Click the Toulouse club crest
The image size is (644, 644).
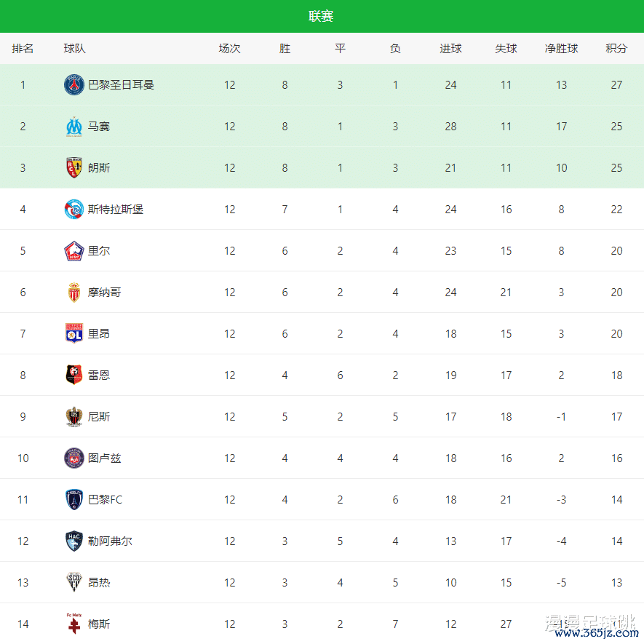tap(74, 458)
